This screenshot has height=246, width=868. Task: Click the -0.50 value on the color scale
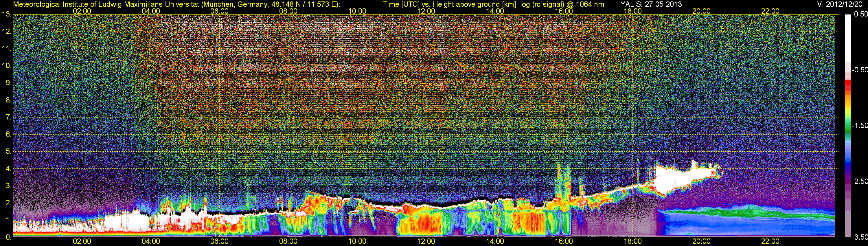click(860, 70)
